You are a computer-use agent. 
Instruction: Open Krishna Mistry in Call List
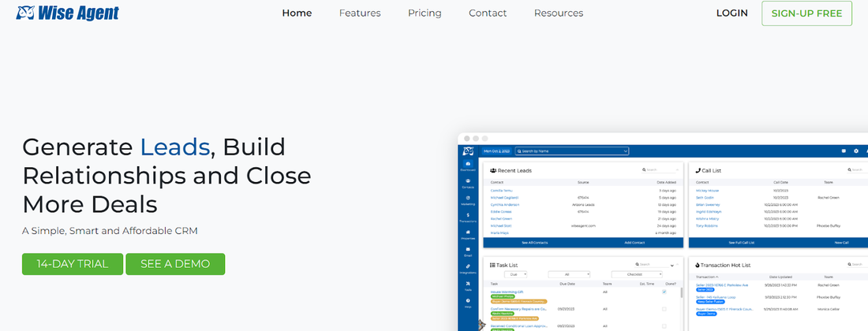(708, 218)
